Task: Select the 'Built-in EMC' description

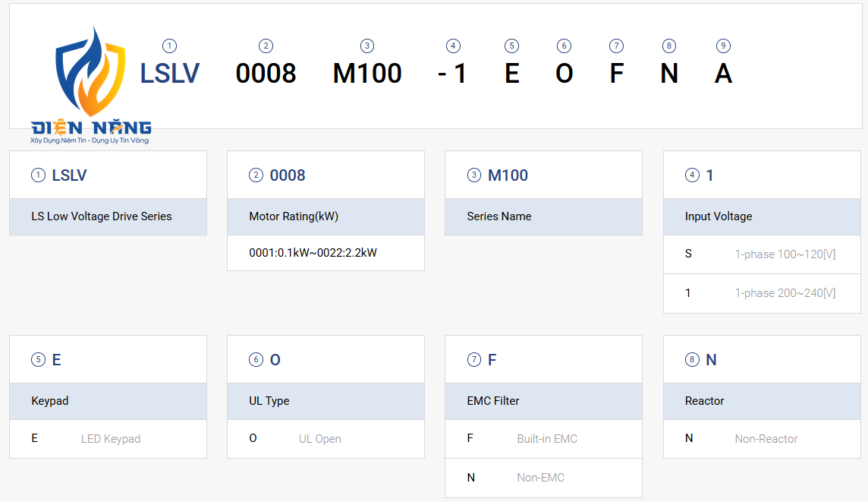Action: click(x=547, y=439)
